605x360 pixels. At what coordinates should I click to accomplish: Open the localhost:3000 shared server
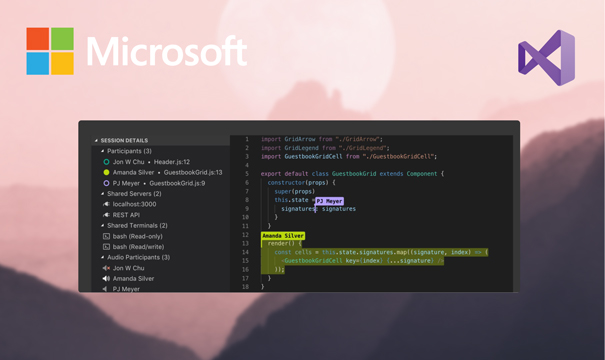click(134, 204)
